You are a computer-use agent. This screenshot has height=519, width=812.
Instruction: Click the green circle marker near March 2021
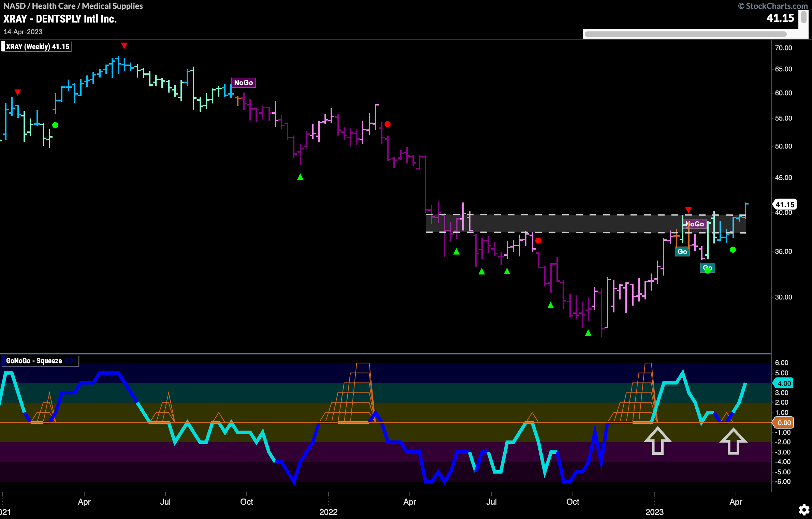pos(55,125)
